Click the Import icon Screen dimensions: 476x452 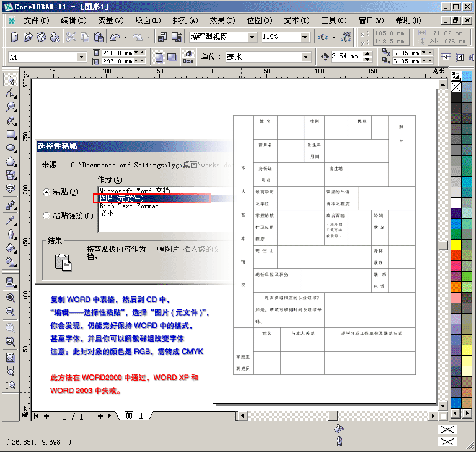pyautogui.click(x=162, y=37)
